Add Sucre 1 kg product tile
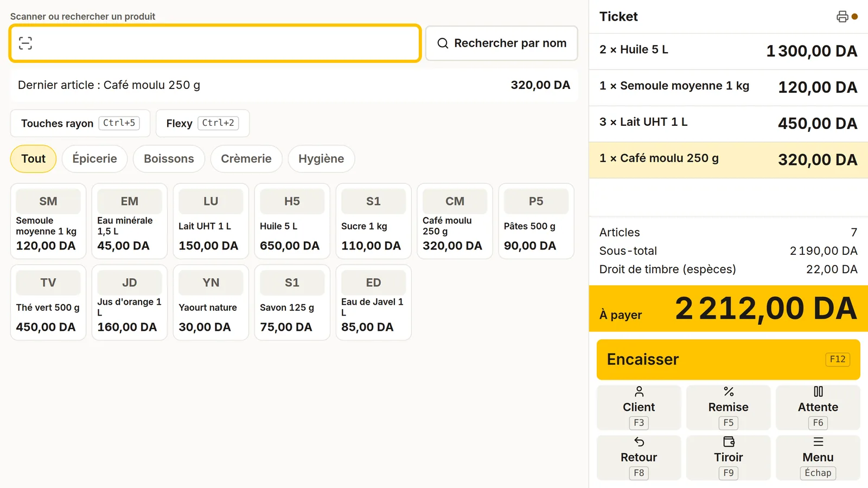The width and height of the screenshot is (868, 488). [374, 221]
